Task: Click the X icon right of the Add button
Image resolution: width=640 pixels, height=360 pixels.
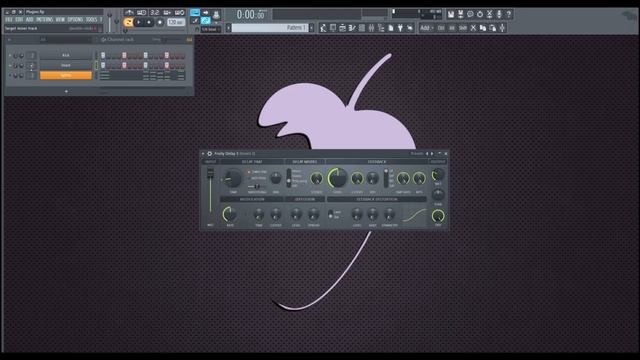Action: click(473, 28)
